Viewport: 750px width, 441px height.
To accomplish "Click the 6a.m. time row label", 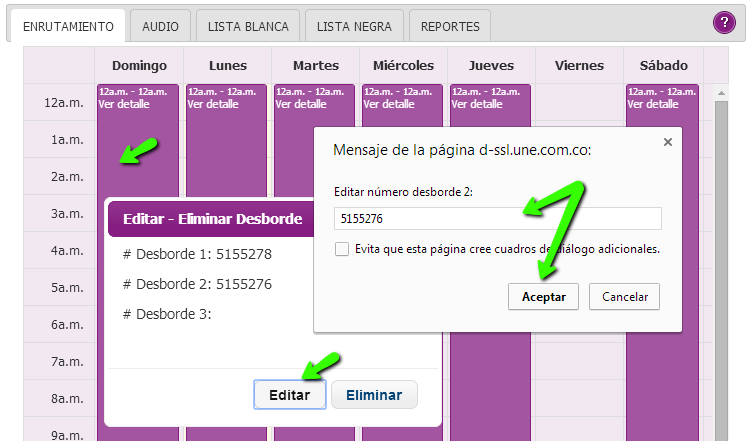I will pos(67,325).
